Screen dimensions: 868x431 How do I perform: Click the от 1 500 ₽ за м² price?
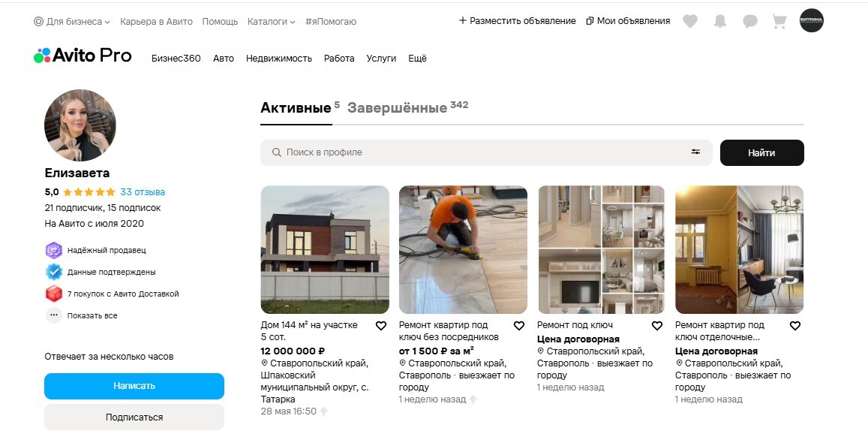436,351
